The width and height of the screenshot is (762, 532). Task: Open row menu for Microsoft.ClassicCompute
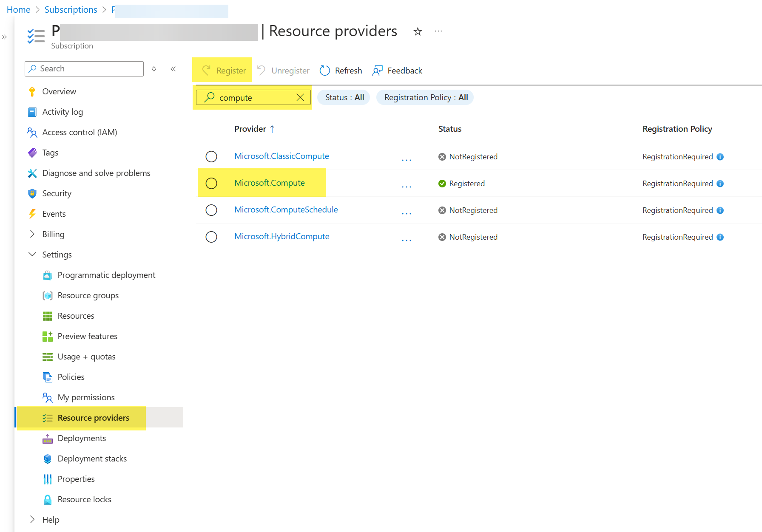click(407, 159)
